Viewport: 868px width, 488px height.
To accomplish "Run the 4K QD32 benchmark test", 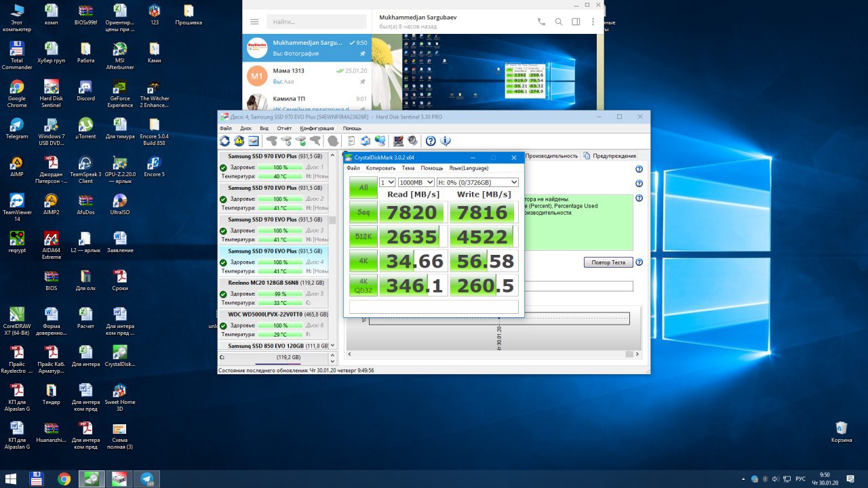I will 363,285.
